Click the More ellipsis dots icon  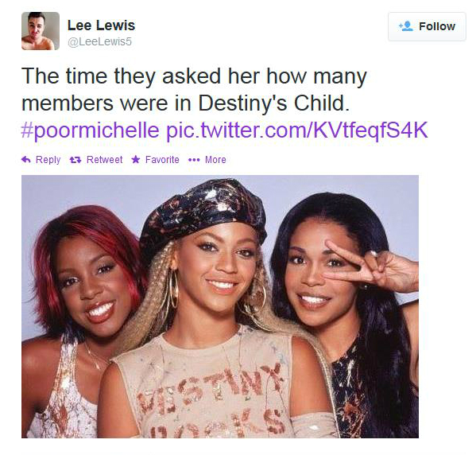point(194,160)
